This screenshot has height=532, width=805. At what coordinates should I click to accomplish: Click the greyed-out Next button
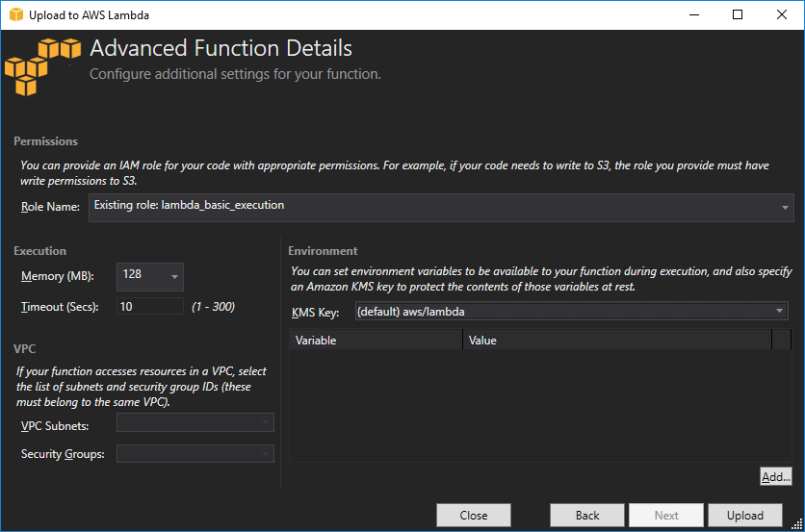coord(666,516)
